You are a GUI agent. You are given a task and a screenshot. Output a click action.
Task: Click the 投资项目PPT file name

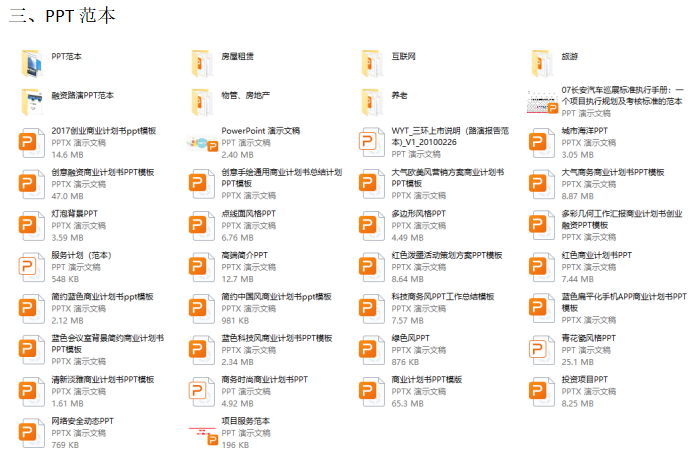585,380
